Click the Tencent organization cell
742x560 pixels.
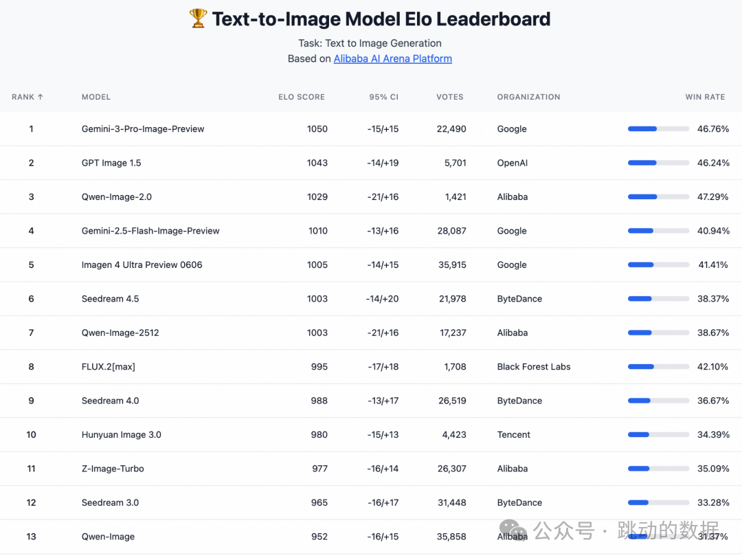coord(514,434)
